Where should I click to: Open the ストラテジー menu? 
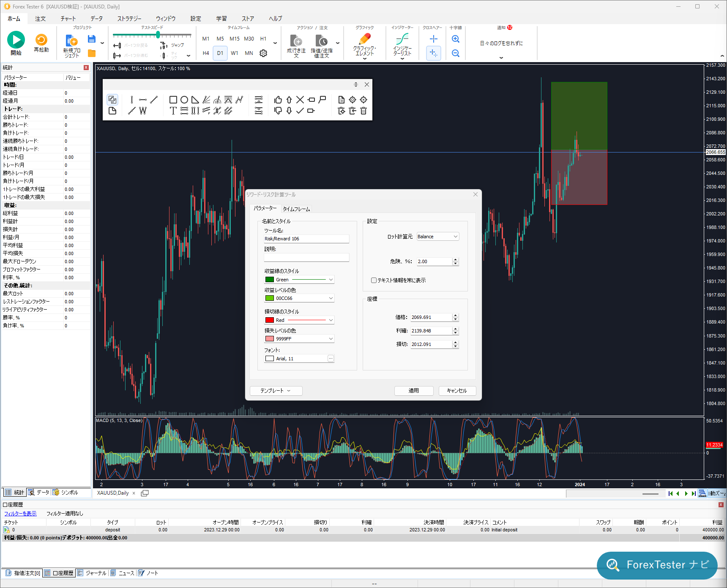(x=129, y=19)
